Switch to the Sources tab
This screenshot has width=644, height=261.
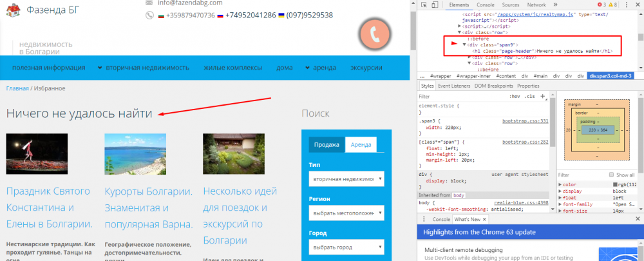[x=511, y=5]
